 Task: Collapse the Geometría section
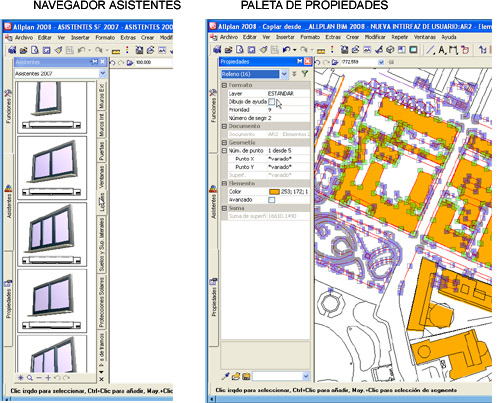(x=224, y=143)
